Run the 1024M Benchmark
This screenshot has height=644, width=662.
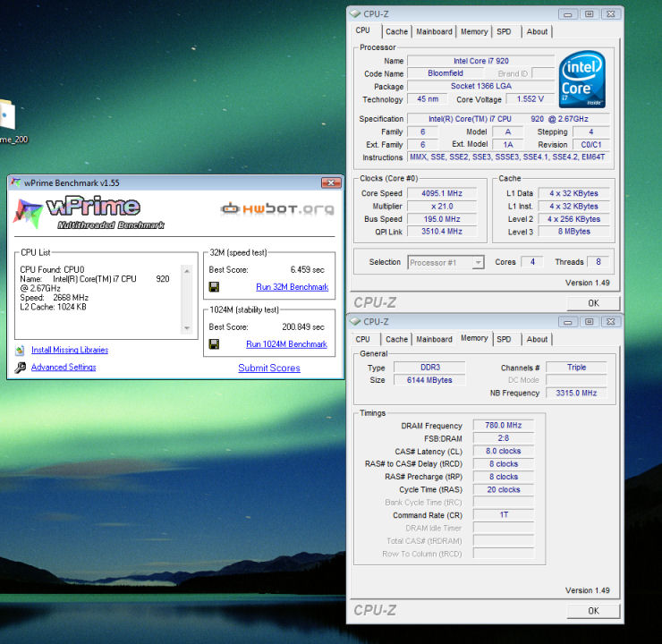[x=286, y=344]
